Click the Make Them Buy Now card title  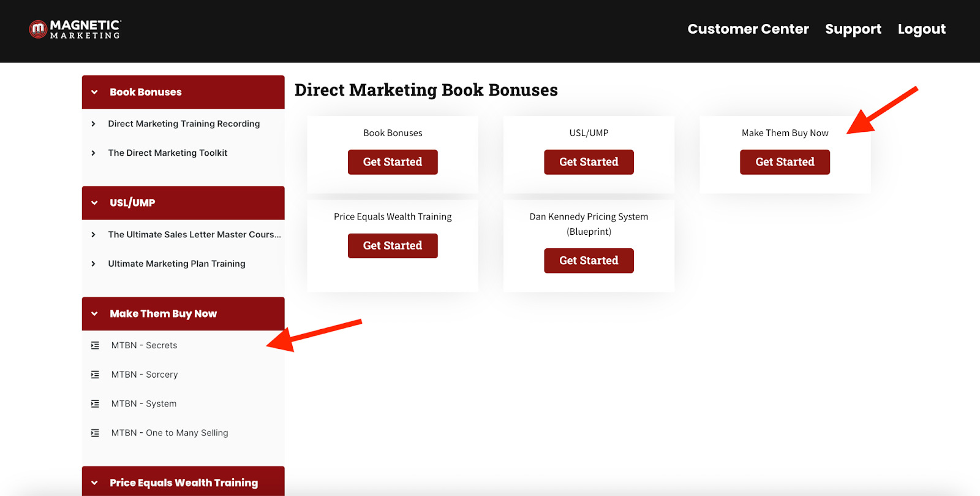(785, 133)
